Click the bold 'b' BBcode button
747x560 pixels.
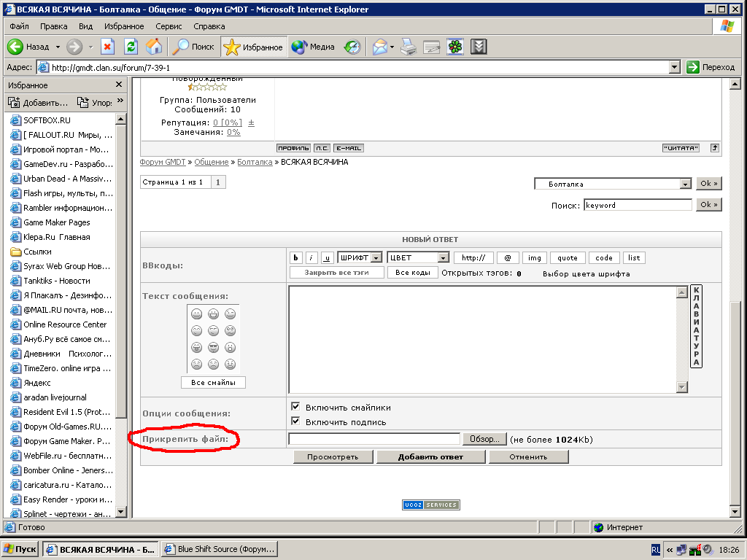point(296,257)
